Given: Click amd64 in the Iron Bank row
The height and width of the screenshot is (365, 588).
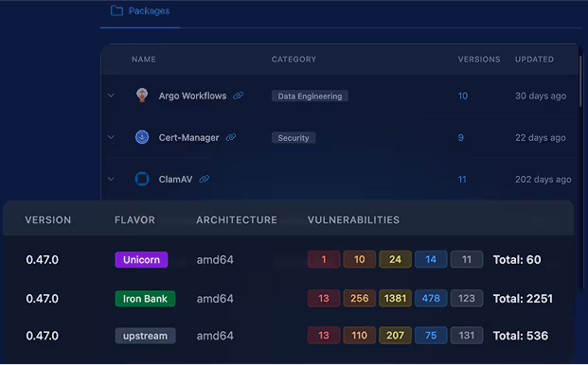Looking at the screenshot, I should [215, 299].
